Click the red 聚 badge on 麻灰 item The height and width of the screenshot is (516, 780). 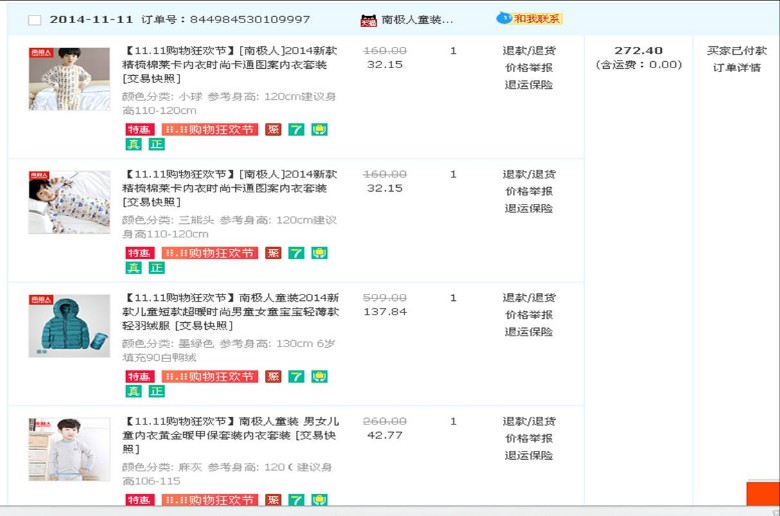pyautogui.click(x=273, y=500)
